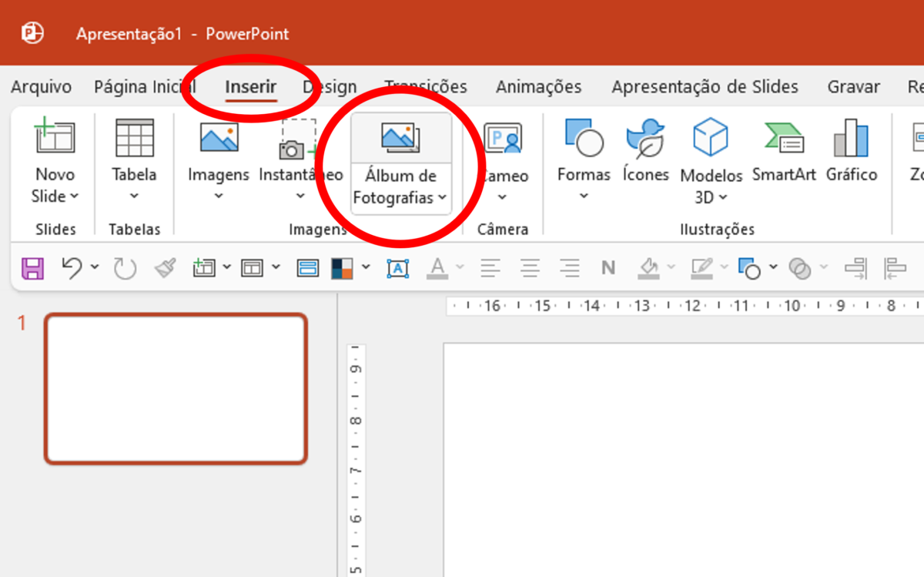Select slide 1 thumbnail in the panel

(176, 387)
